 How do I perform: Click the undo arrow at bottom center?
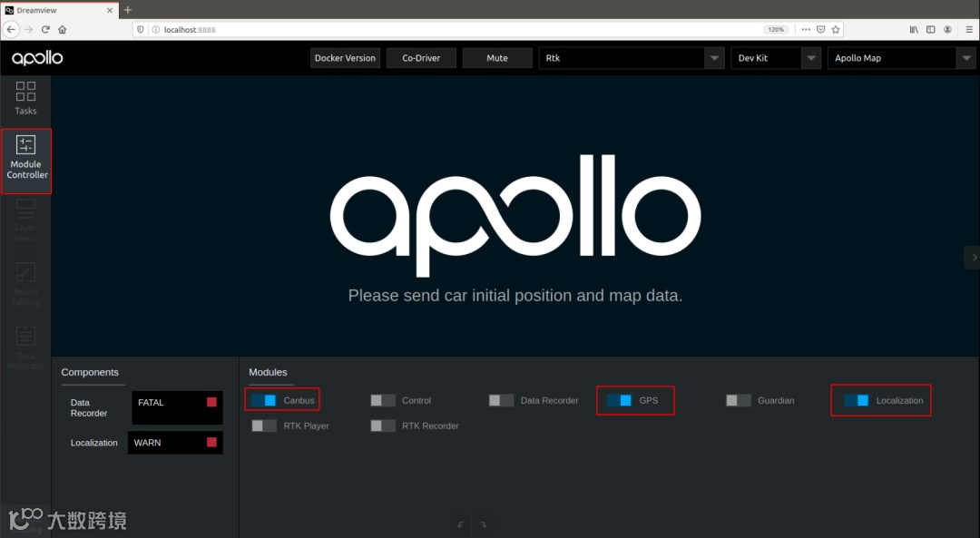461,525
